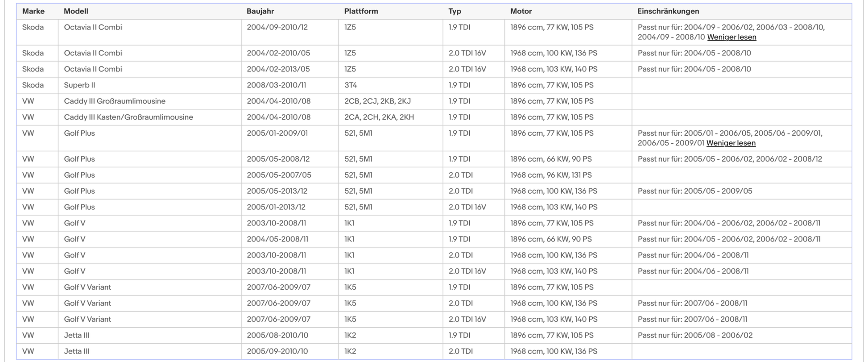Click the Plattform column header

pyautogui.click(x=361, y=12)
